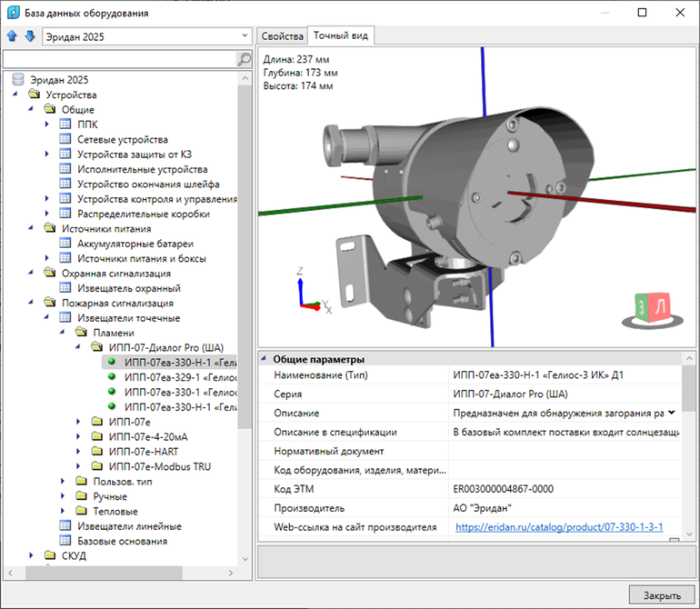Click the tree horizontal scrollbar thumb
Screen dimensions: 700x609
[x=104, y=573]
